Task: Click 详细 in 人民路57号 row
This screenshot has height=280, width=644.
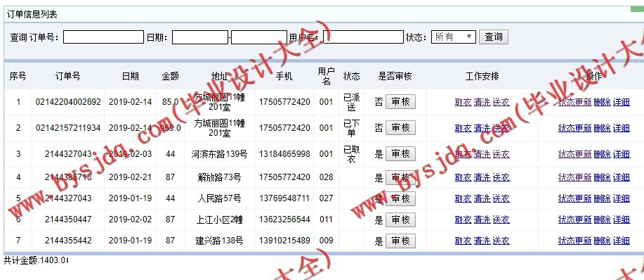Action: point(622,198)
